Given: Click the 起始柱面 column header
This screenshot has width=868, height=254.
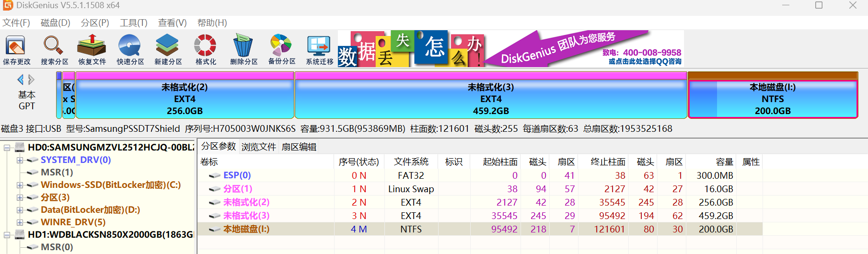Looking at the screenshot, I should pyautogui.click(x=496, y=162).
